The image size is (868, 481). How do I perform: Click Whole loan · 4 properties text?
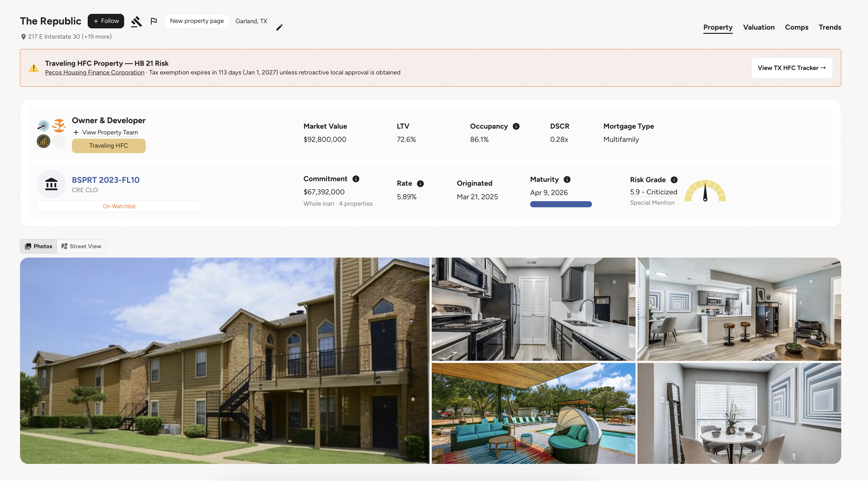pos(338,204)
